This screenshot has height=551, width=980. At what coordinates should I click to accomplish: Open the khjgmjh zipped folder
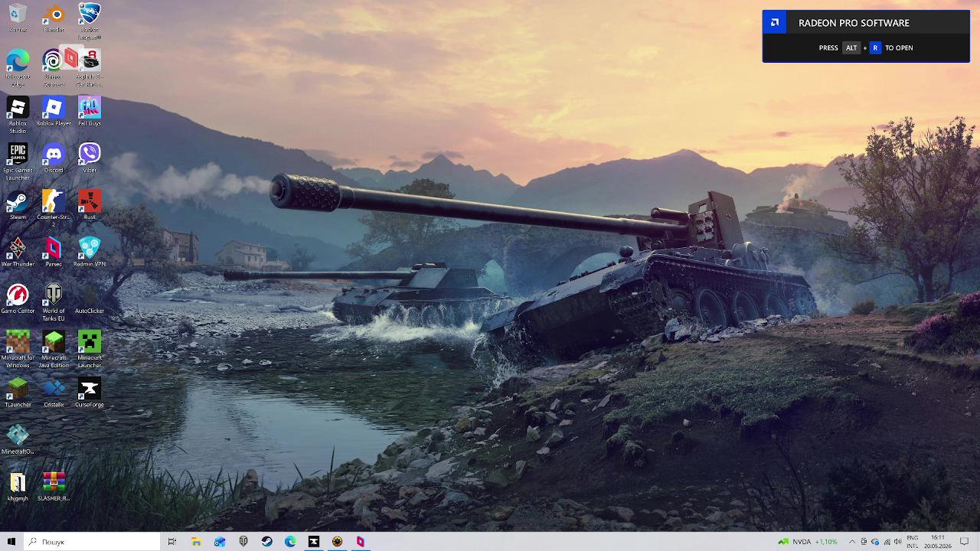tap(18, 486)
